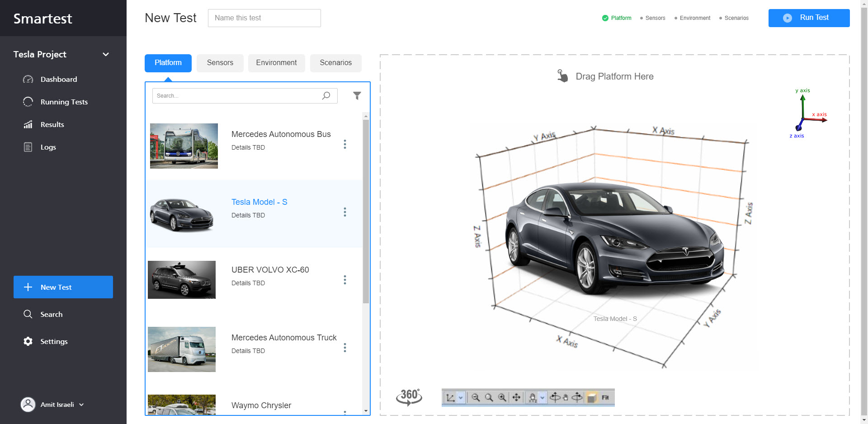Image resolution: width=868 pixels, height=424 pixels.
Task: Click the Mercedes Autonomous Bus thumbnail
Action: click(x=184, y=146)
